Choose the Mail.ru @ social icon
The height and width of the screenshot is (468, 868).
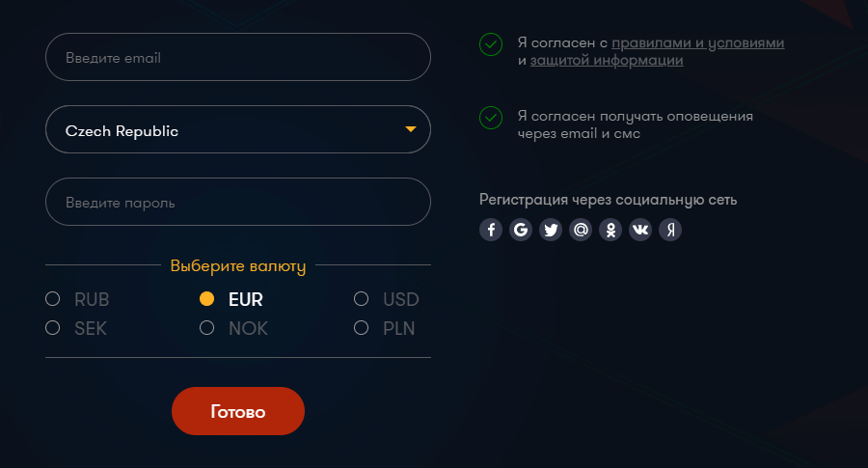point(581,230)
